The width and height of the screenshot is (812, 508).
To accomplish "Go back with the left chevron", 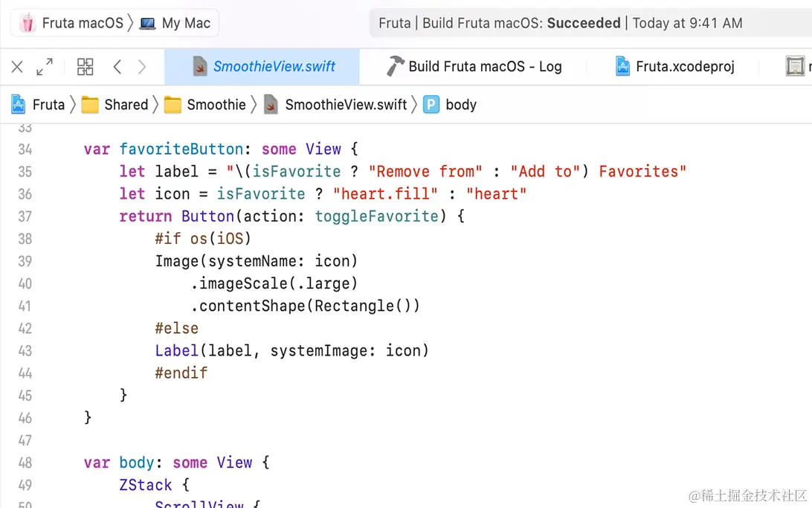I will click(117, 67).
